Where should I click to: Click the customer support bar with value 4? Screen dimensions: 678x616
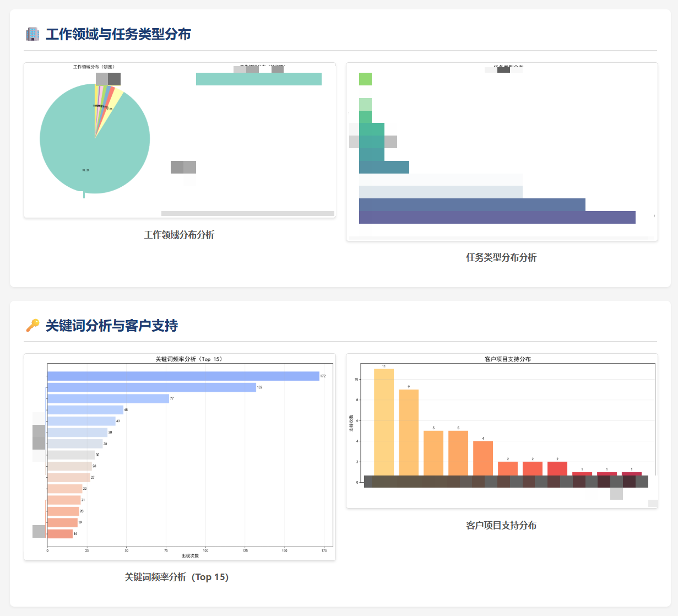coord(483,462)
